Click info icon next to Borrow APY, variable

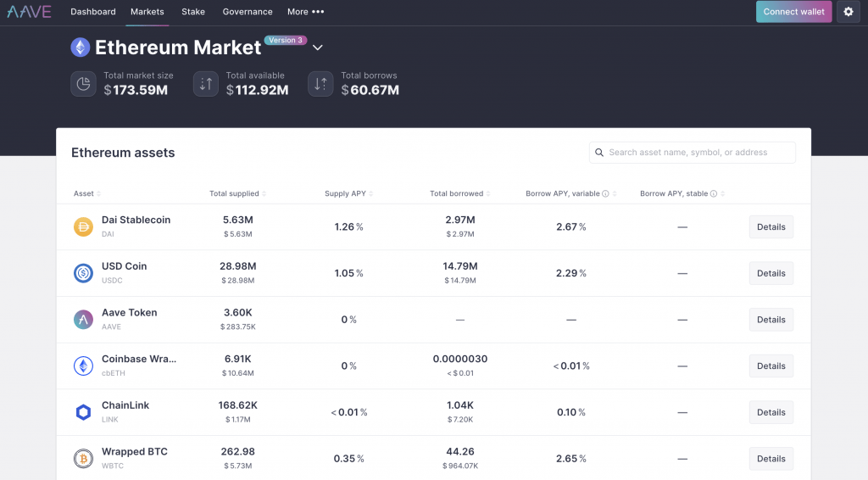click(x=605, y=193)
